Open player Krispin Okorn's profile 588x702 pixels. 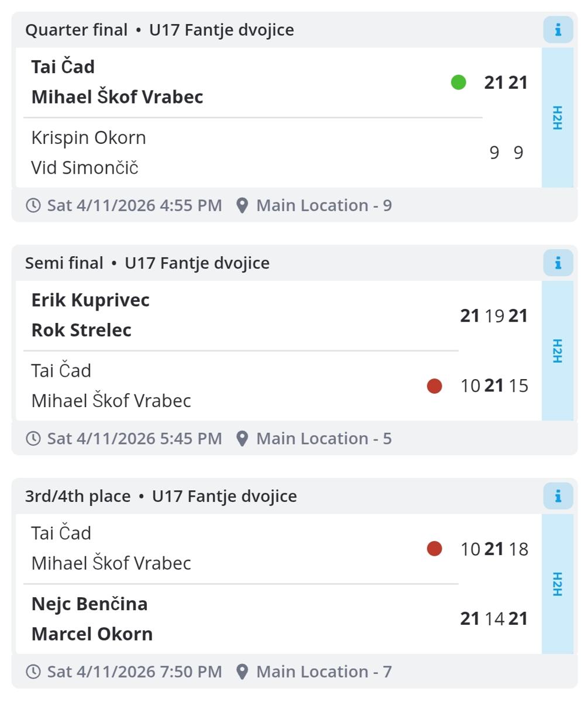point(89,138)
